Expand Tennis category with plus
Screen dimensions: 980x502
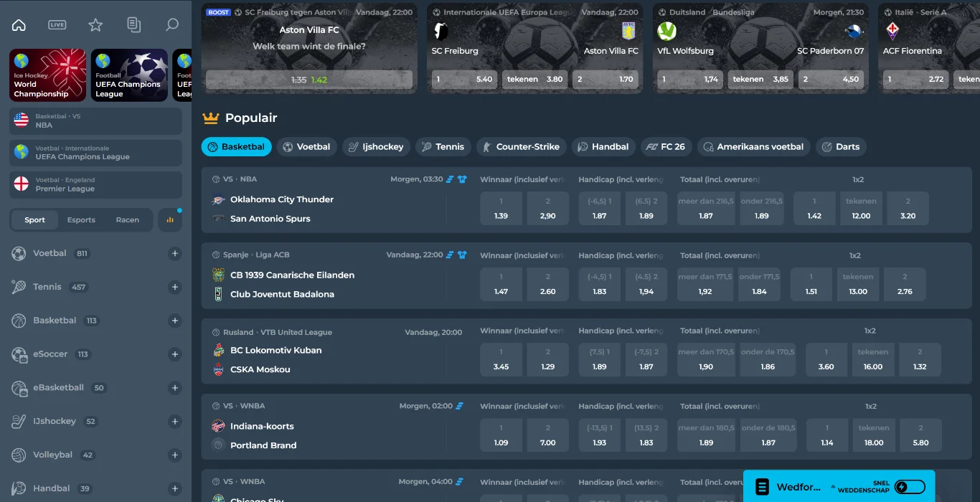pos(174,287)
